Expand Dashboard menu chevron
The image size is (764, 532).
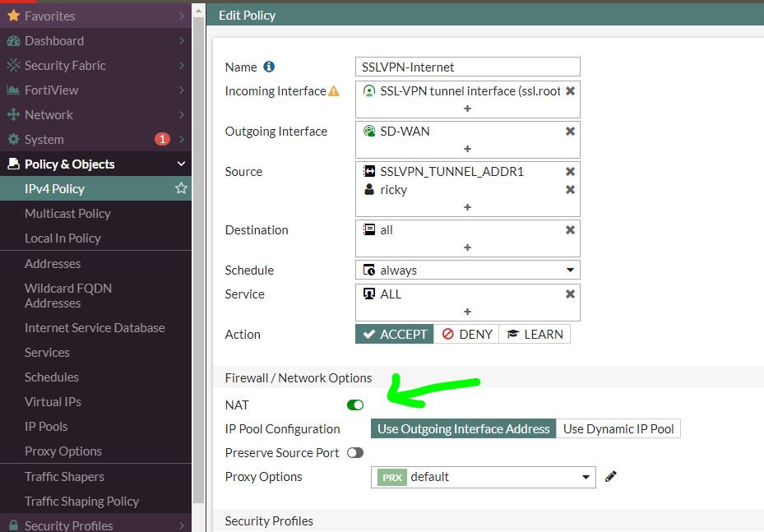(x=181, y=40)
